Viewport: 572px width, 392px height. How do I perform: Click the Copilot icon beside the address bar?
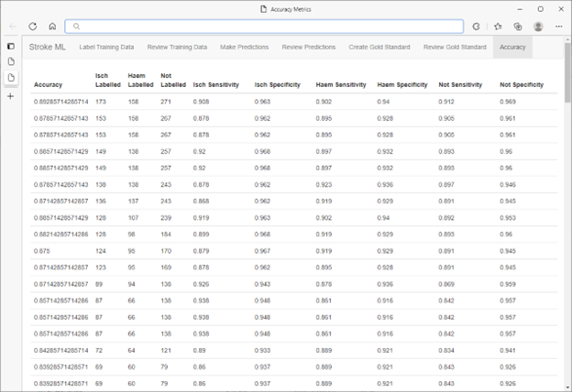[477, 27]
